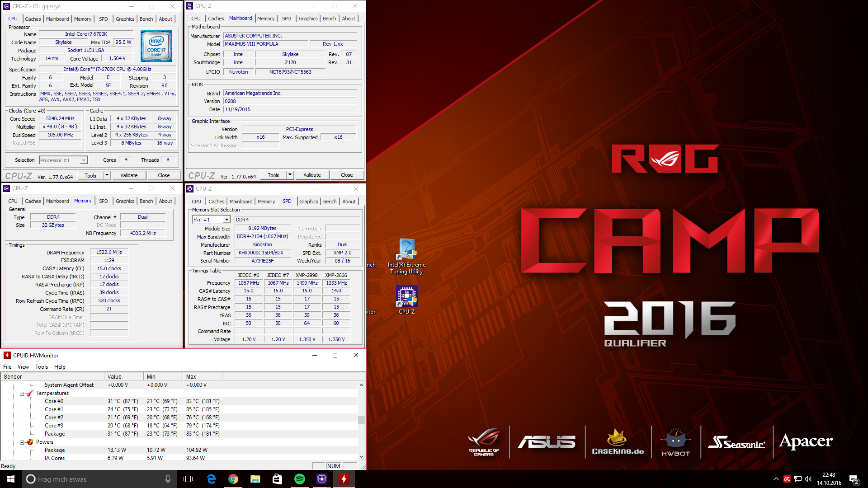Click Close button in the CPU window
Image resolution: width=868 pixels, height=488 pixels.
click(x=164, y=175)
